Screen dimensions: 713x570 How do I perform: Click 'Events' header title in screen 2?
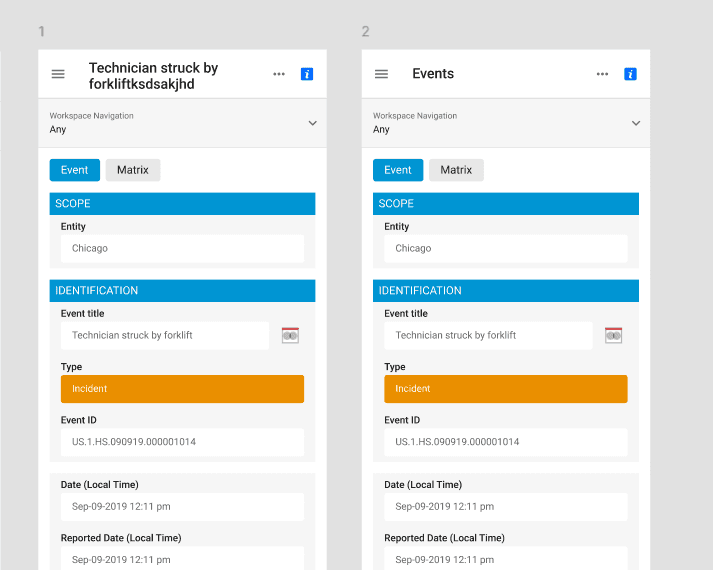[433, 74]
